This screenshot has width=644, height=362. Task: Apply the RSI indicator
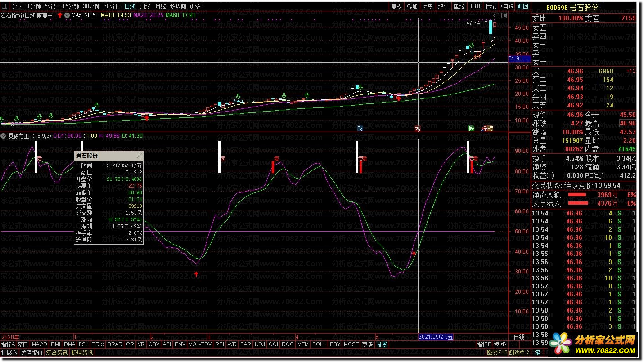(220, 344)
